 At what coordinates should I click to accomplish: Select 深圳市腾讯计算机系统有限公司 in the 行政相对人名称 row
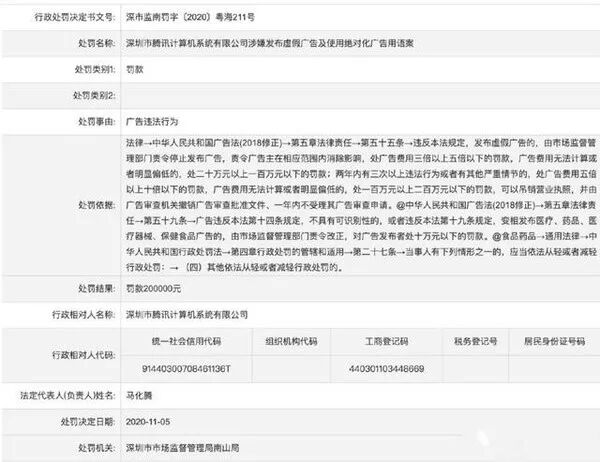pos(187,315)
